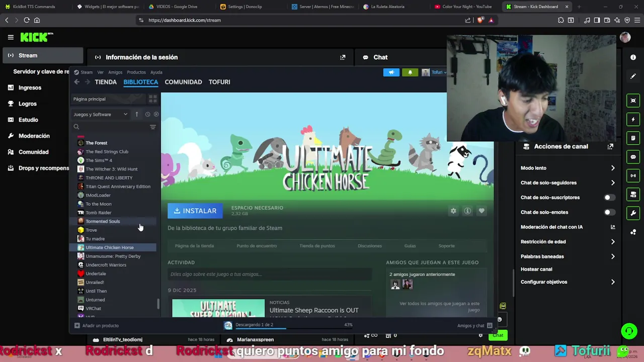
Task: Open game settings gear icon
Action: 453,211
